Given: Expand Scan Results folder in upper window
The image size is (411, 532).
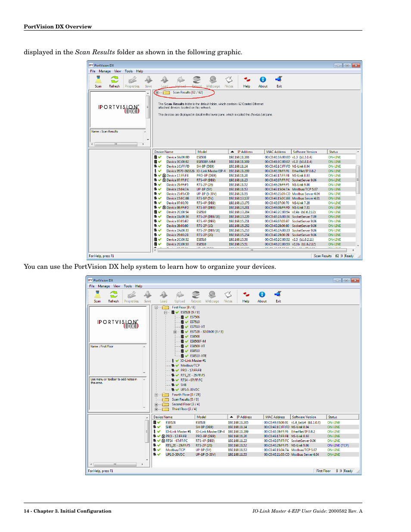Looking at the screenshot, I should [157, 93].
